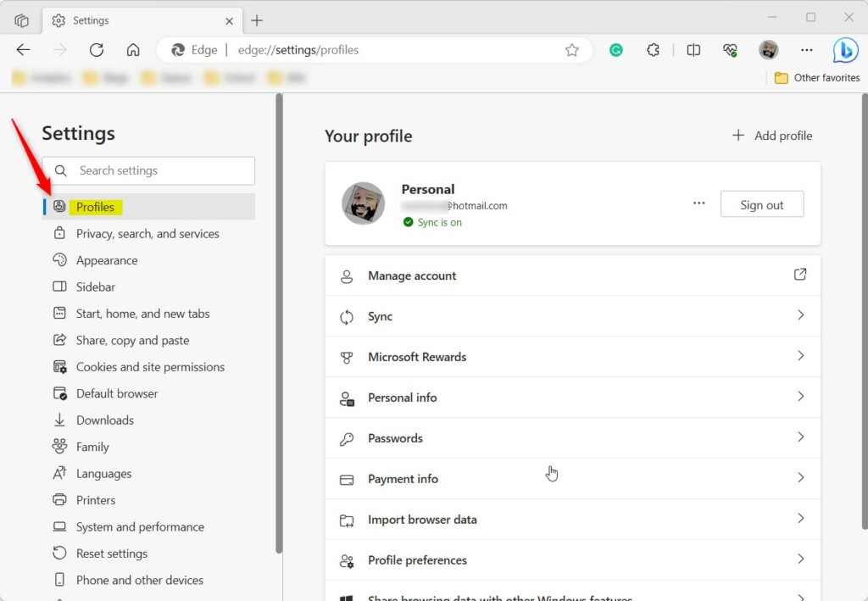
Task: Go back to previous page
Action: (23, 50)
